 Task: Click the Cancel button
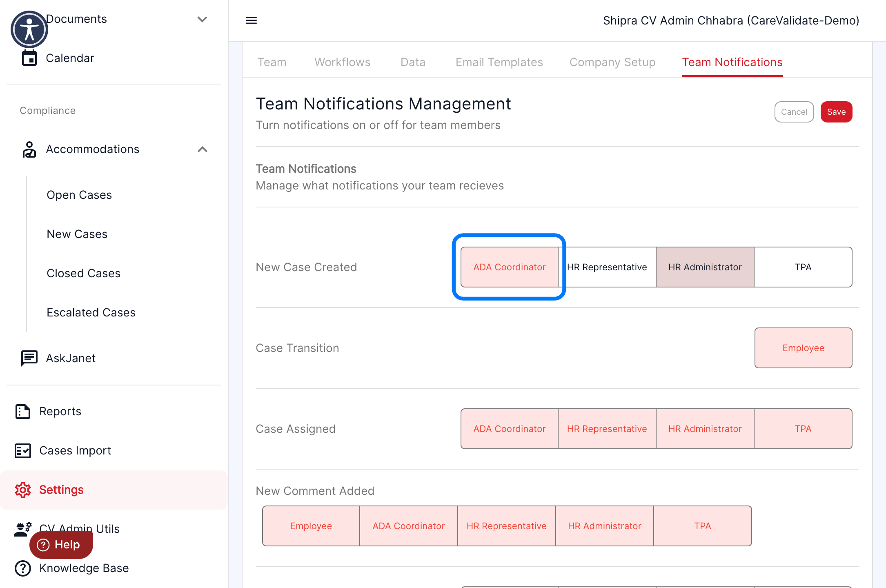794,112
